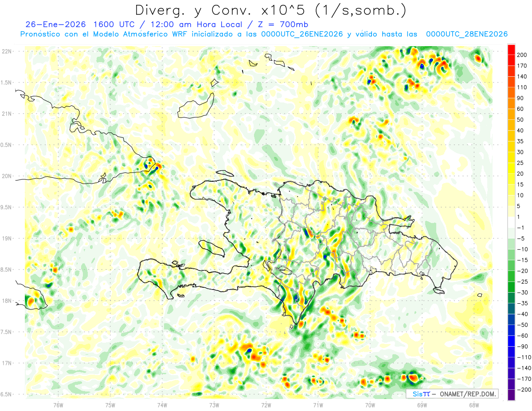Click the valid-until time '0000UTC_28ENE2026'
Screen dimensions: 532x411
click(466, 34)
